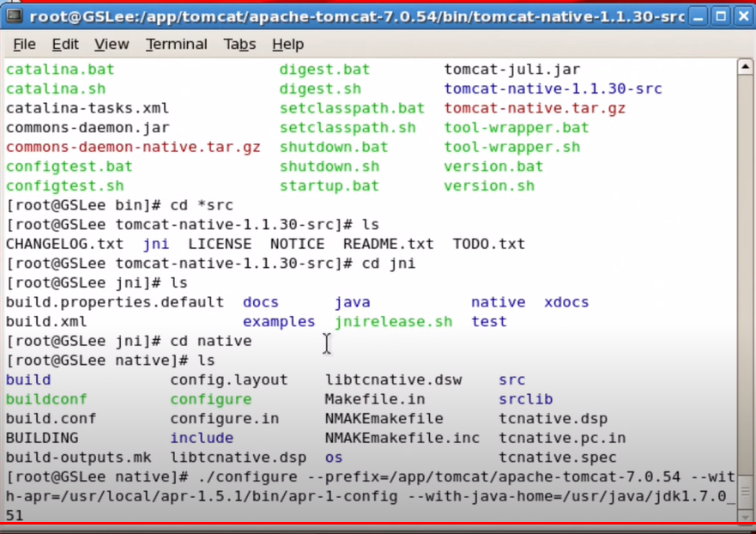Open the Terminal menu
Image resolution: width=756 pixels, height=534 pixels.
pos(177,45)
